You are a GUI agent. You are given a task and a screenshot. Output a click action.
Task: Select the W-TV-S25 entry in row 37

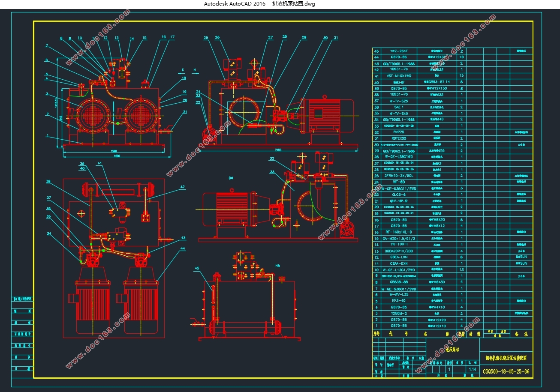tap(400, 101)
